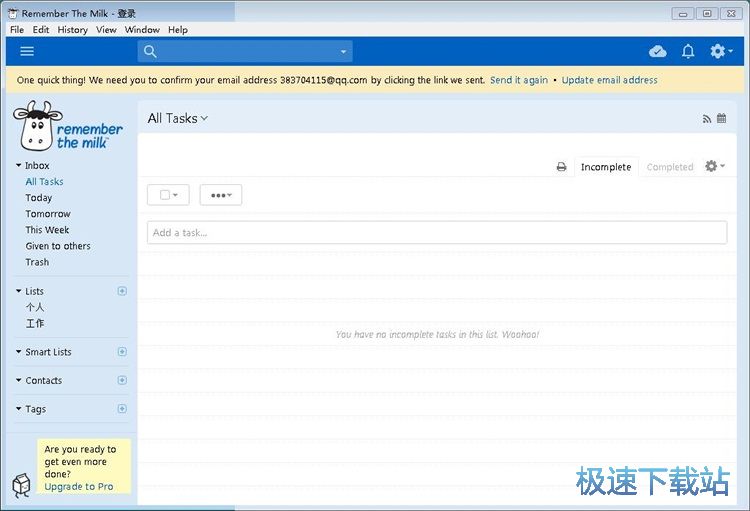
Task: Select This Week in sidebar
Action: pyautogui.click(x=47, y=230)
